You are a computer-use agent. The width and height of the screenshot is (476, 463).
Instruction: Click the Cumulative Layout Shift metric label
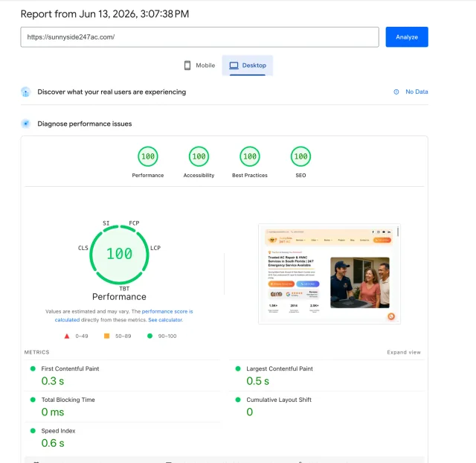coord(279,400)
